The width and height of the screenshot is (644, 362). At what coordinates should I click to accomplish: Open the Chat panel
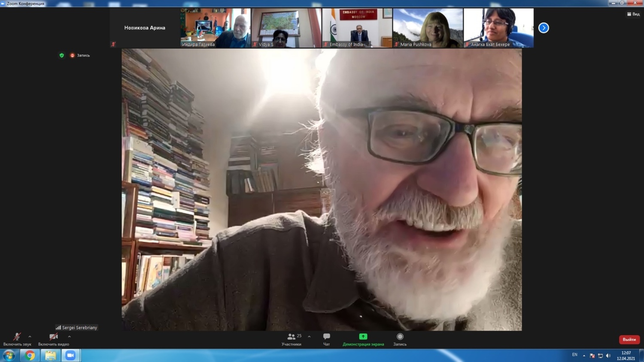coord(326,337)
